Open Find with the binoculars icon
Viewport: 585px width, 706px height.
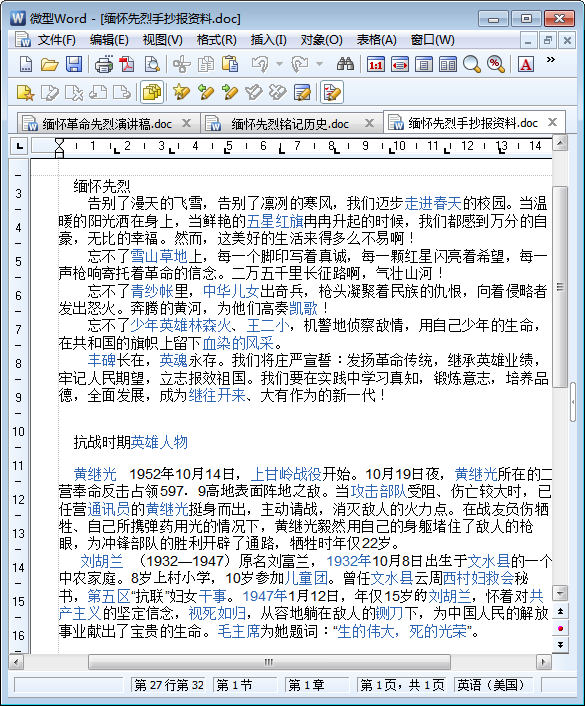(x=345, y=64)
